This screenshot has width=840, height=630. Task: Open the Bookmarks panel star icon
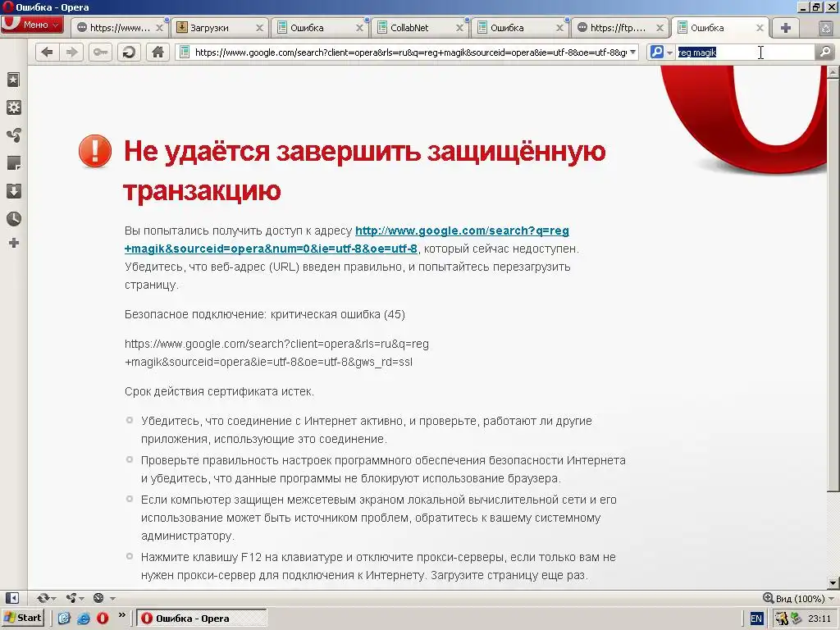coord(13,80)
